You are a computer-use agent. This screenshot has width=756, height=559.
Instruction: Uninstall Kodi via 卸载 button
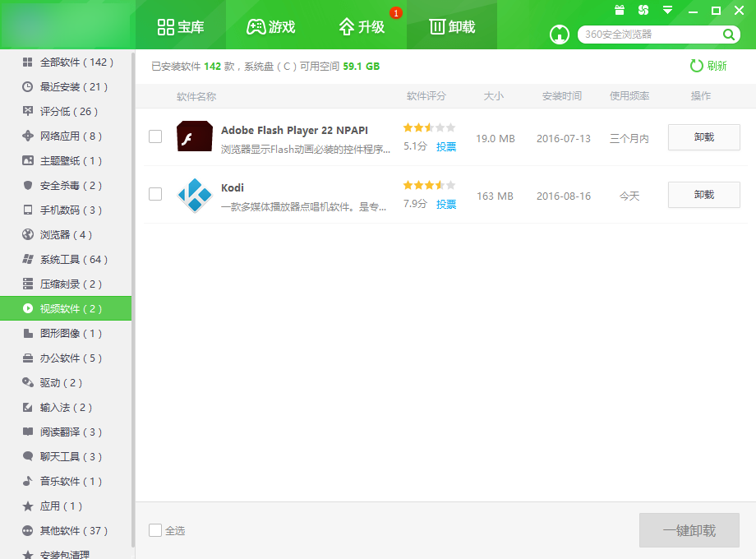(704, 195)
